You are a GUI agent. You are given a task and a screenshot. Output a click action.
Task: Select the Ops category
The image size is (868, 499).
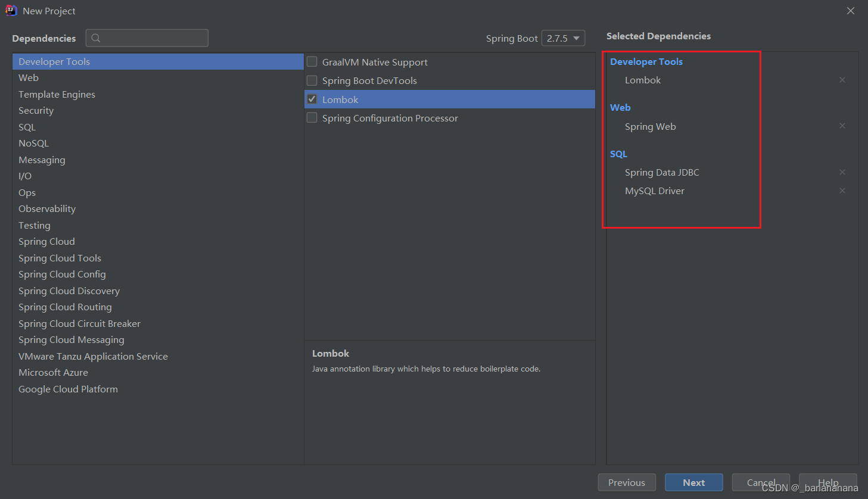click(x=158, y=192)
